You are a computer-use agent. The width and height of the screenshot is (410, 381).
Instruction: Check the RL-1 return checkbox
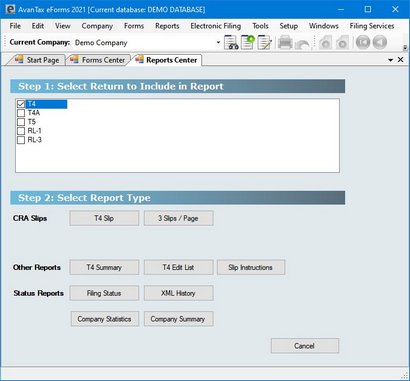tap(21, 131)
